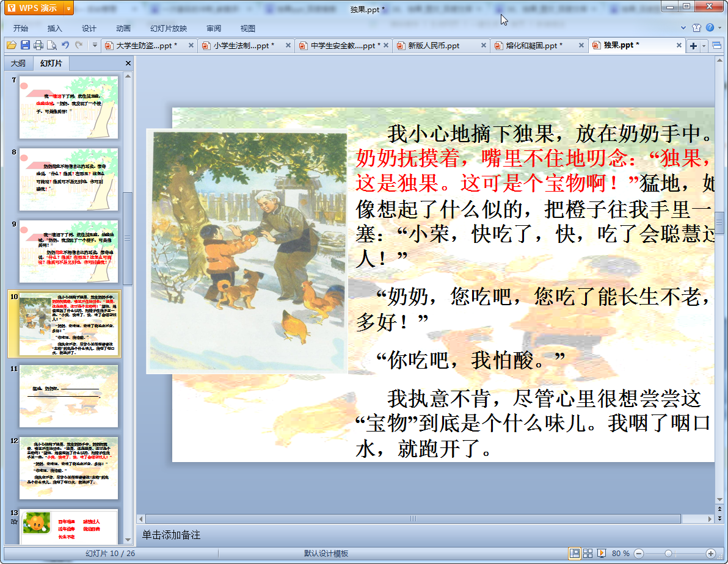Select slide 8 thumbnail
Screen dimensions: 728x564
[x=69, y=179]
